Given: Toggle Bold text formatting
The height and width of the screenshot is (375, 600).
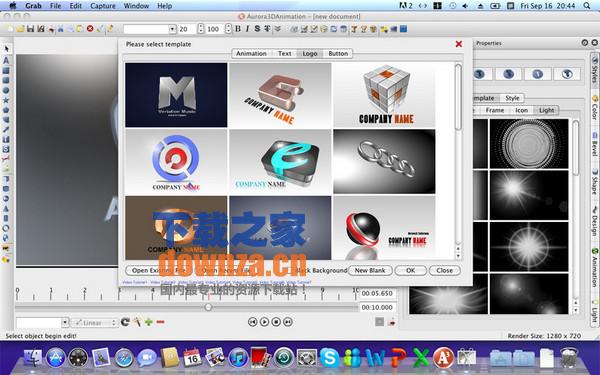Looking at the screenshot, I should point(238,29).
